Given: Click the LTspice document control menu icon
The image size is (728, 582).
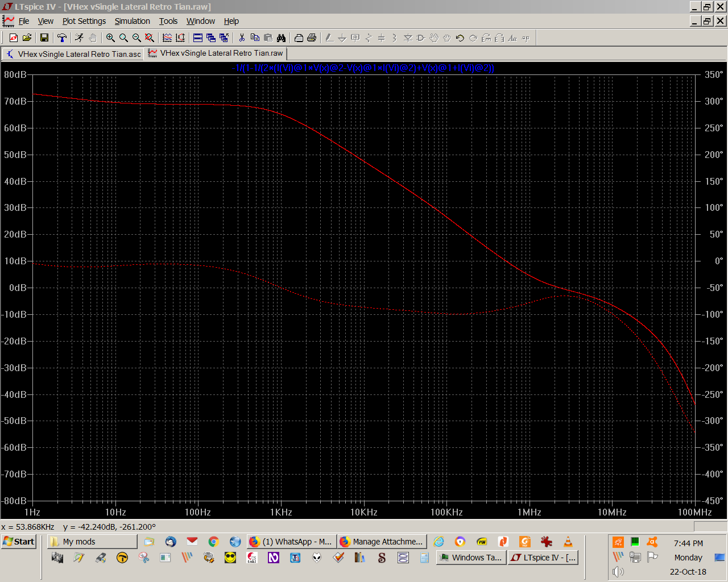Looking at the screenshot, I should click(x=8, y=21).
